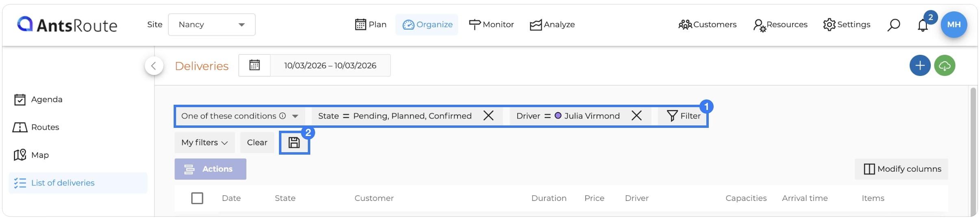Click the AntsRoute logo
This screenshot has width=980, height=220.
[67, 25]
